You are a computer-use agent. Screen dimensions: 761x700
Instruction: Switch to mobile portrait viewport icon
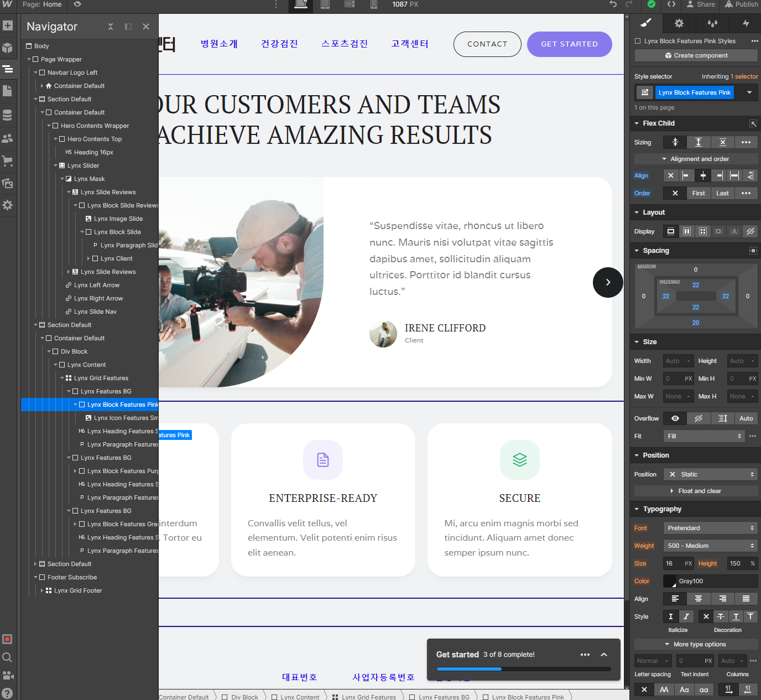tap(374, 4)
